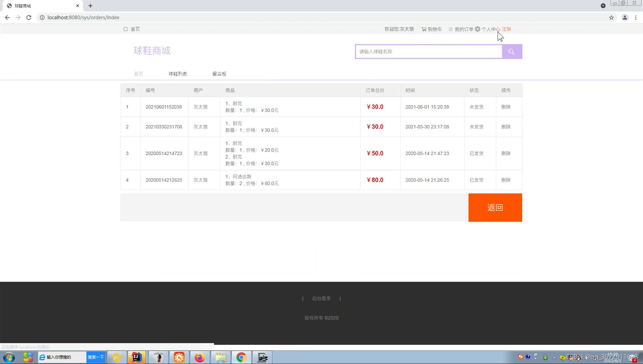Open the file explorer folder in taskbar
Image resolution: width=643 pixels, height=364 pixels.
click(x=220, y=357)
